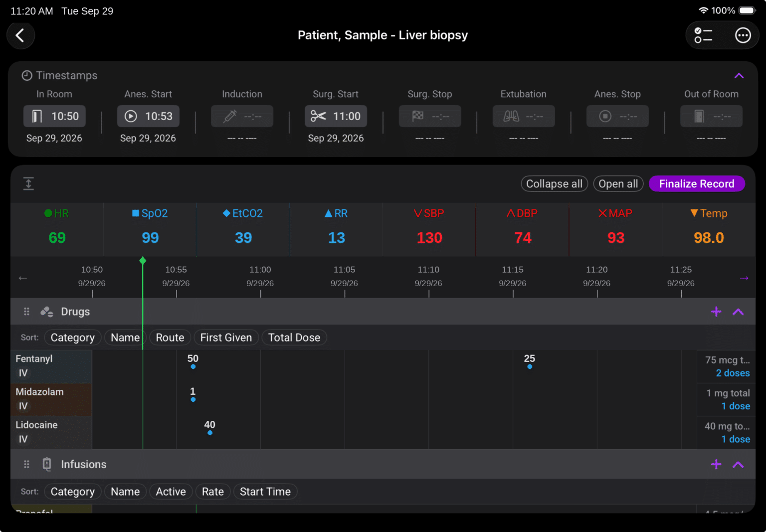
Task: Collapse the Infusions section
Action: 738,465
